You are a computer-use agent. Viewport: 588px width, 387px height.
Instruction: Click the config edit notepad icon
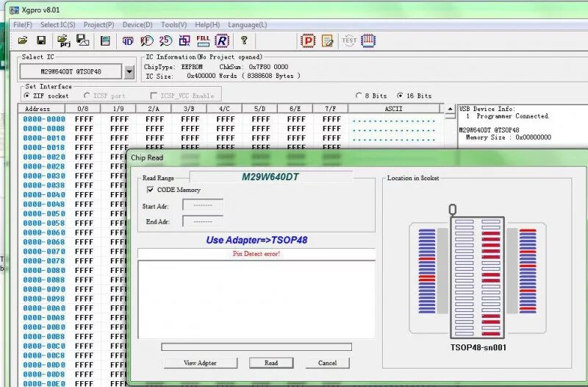327,40
